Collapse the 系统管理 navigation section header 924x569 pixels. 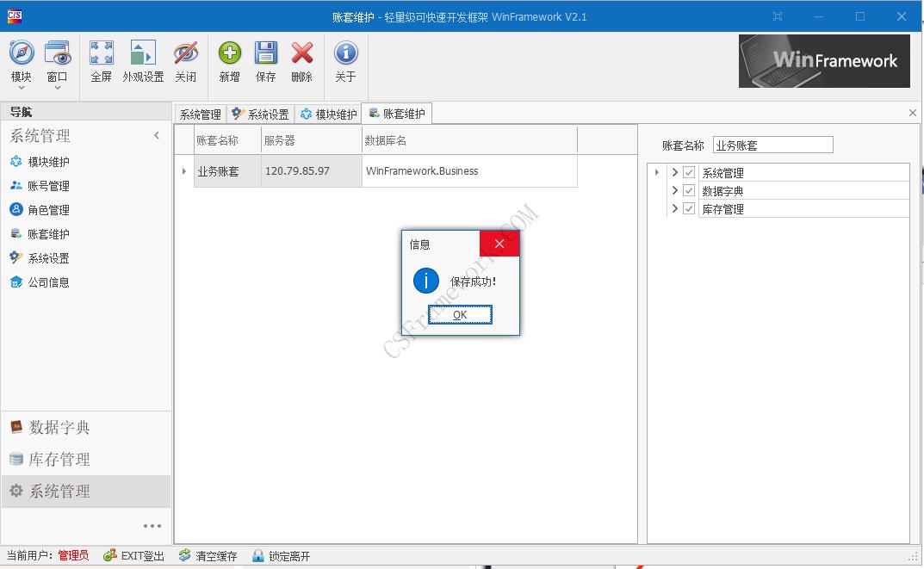157,135
